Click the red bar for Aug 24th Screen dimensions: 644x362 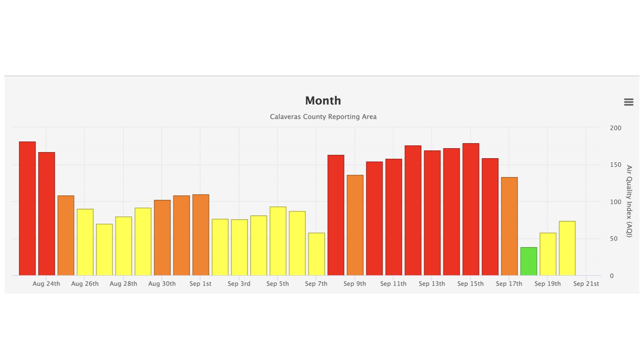47,214
